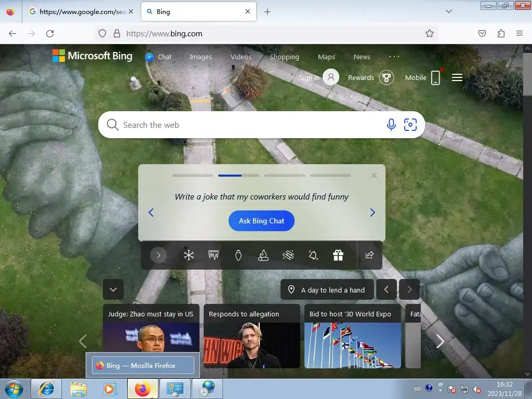532x399 pixels.
Task: Open the Firefox extensions puzzle icon
Action: (501, 33)
